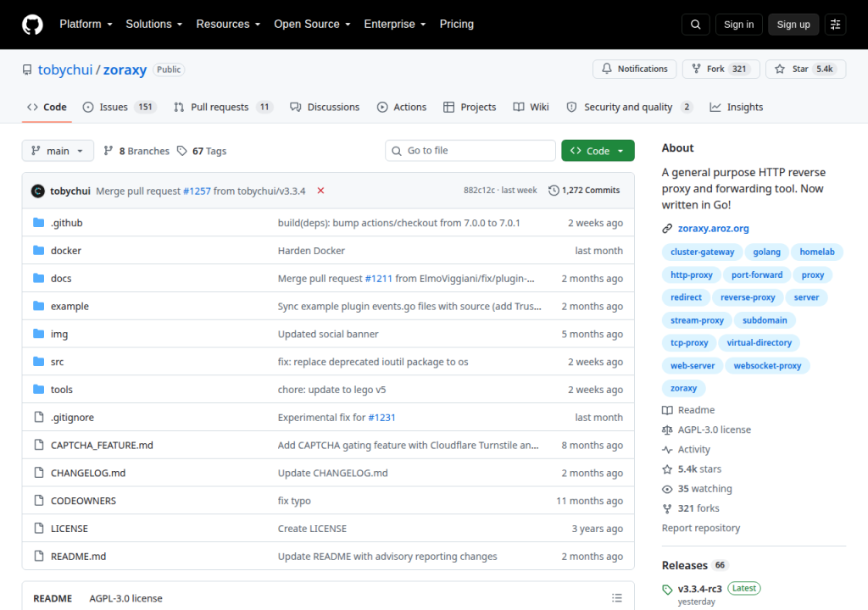Image resolution: width=868 pixels, height=610 pixels.
Task: Open the Insights tab
Action: tap(737, 107)
